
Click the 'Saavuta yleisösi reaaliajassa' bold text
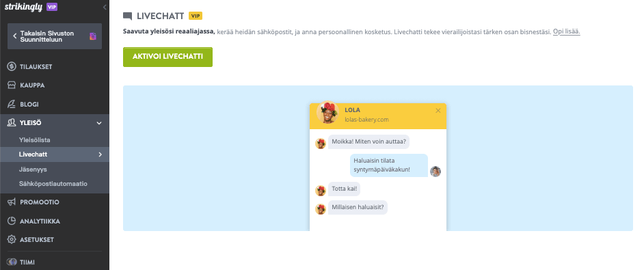pos(169,31)
